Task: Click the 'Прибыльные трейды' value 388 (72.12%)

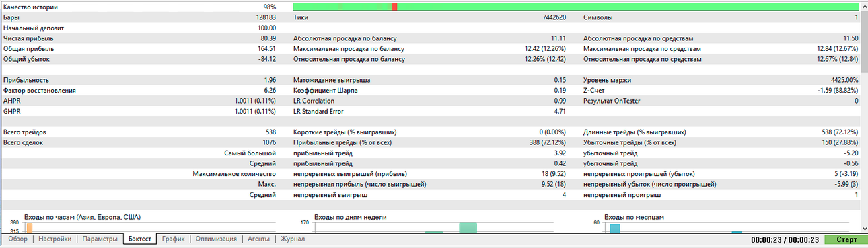Action: 546,142
